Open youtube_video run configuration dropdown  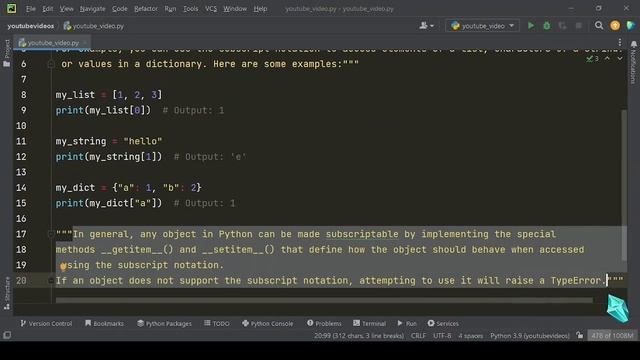pyautogui.click(x=482, y=26)
